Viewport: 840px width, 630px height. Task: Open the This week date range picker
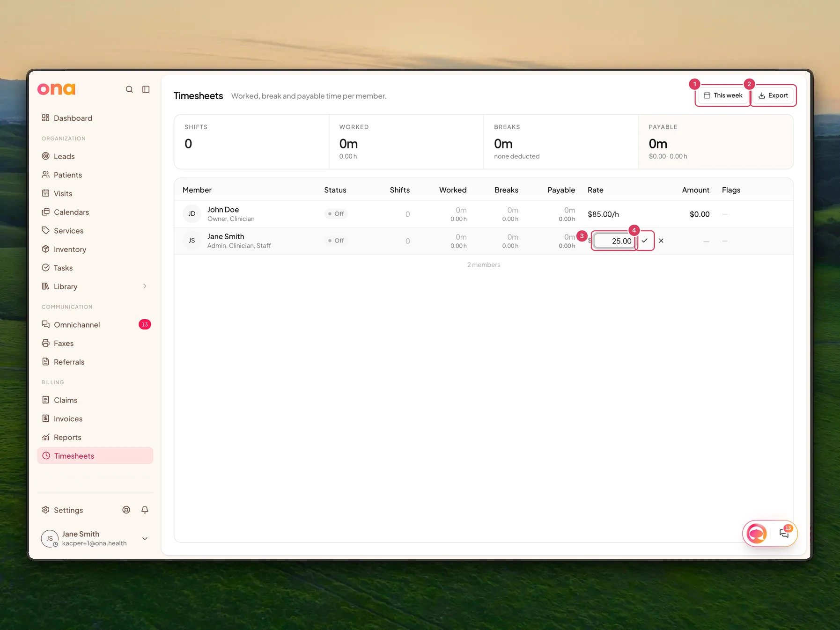click(723, 95)
